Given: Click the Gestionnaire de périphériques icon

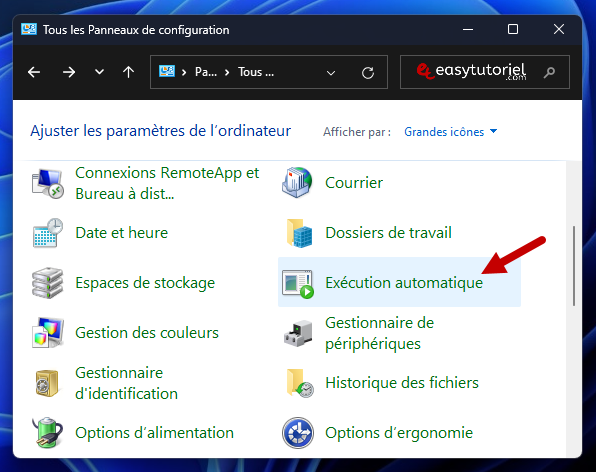Looking at the screenshot, I should click(x=298, y=333).
